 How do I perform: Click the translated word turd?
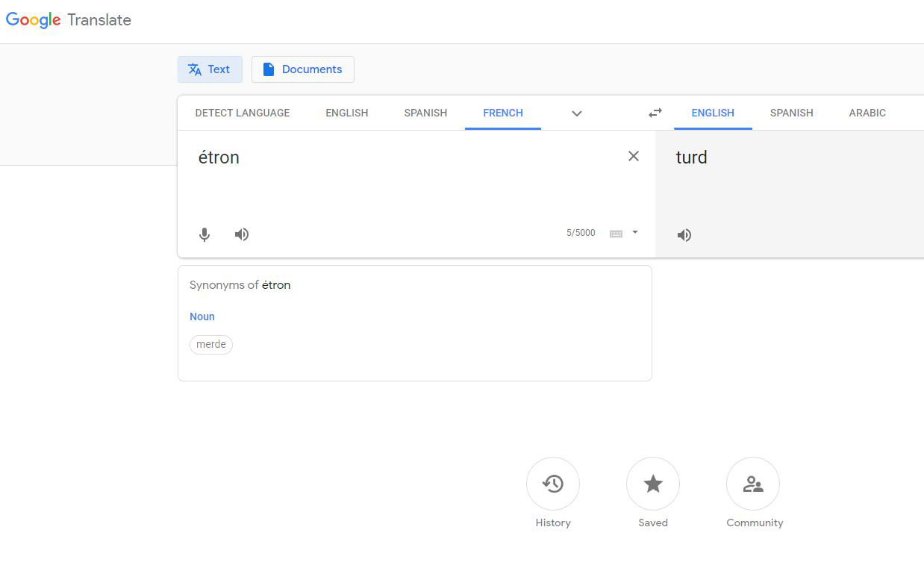[691, 157]
